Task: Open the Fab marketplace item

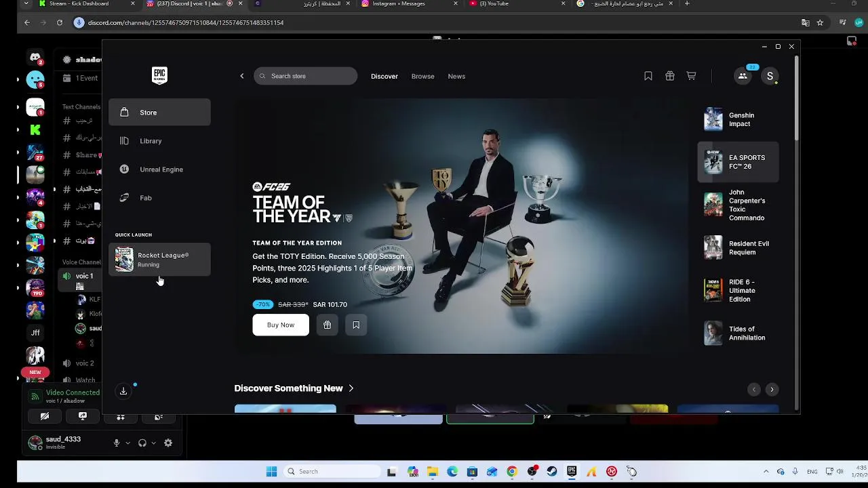Action: point(159,198)
